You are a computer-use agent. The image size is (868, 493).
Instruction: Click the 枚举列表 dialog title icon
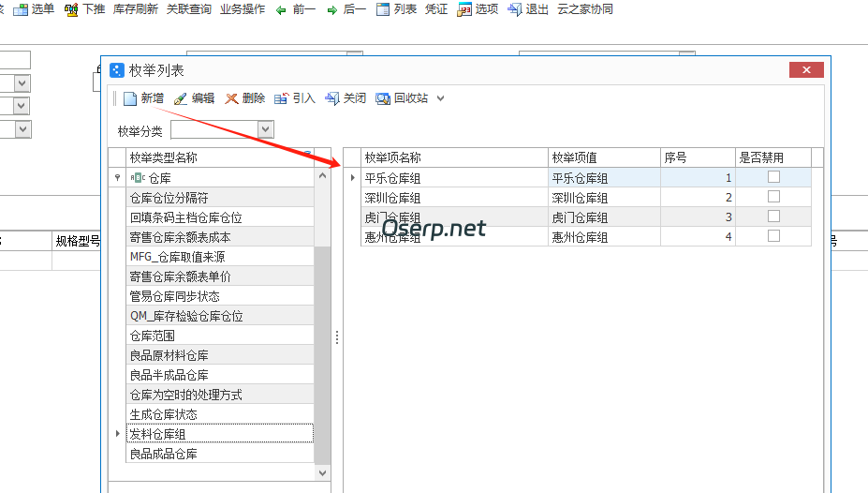(117, 70)
